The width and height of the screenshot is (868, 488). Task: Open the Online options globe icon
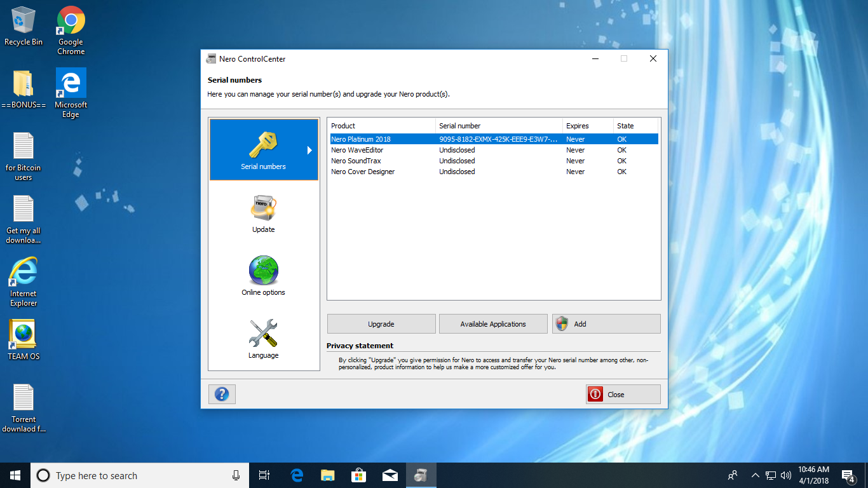point(263,271)
